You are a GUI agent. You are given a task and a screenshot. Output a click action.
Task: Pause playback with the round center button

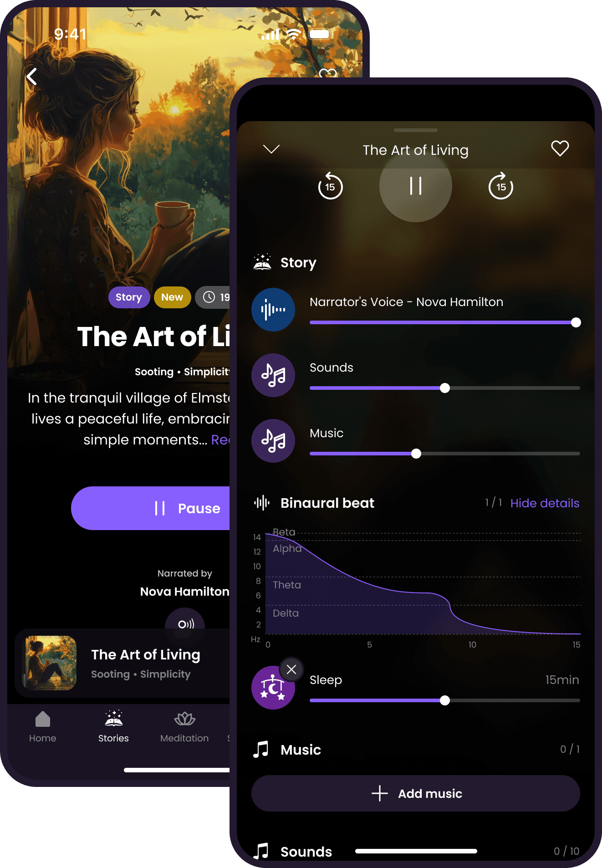pos(416,186)
